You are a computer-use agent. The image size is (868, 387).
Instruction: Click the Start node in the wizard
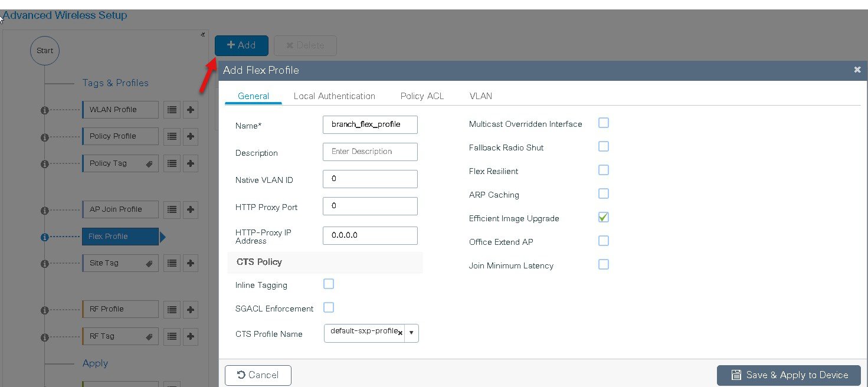pos(45,51)
